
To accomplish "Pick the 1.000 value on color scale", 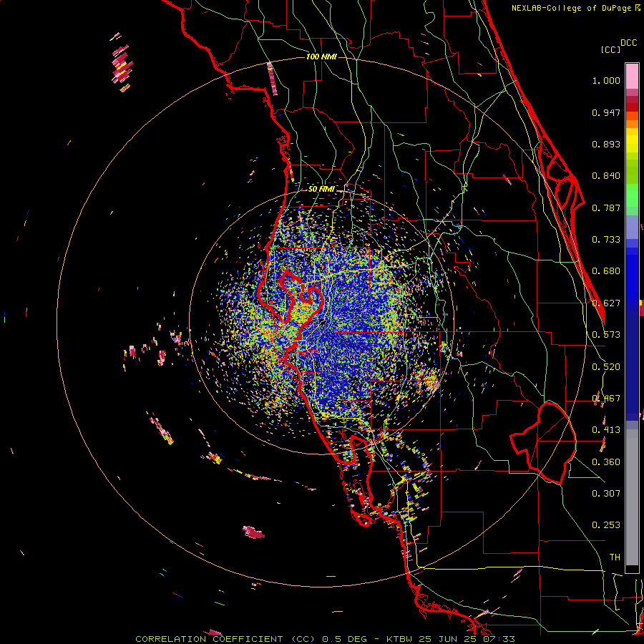I will tap(606, 80).
